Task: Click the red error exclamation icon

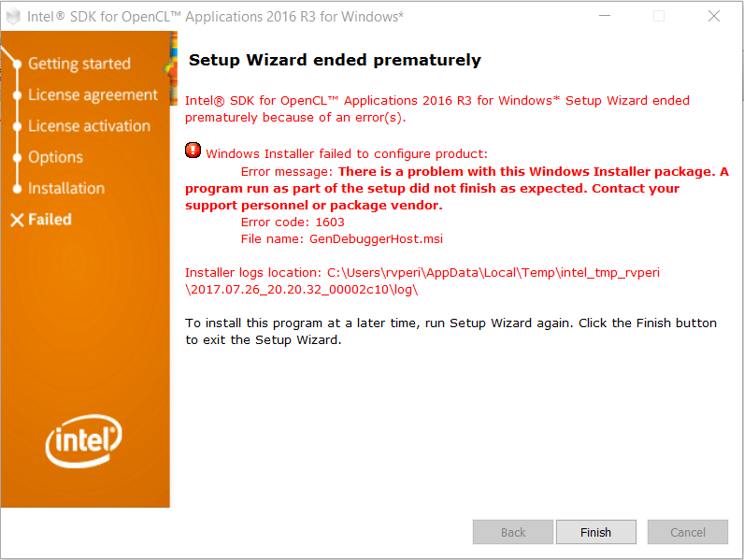Action: (x=193, y=151)
